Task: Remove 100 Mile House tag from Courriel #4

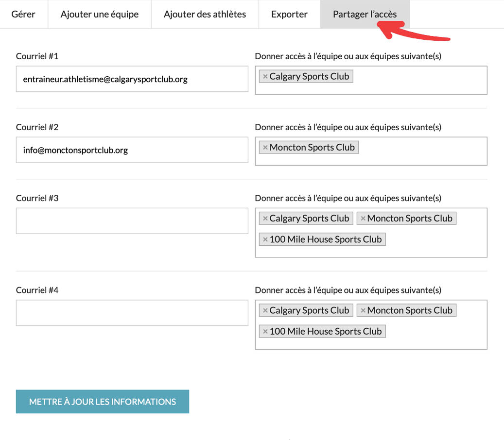Action: (265, 332)
